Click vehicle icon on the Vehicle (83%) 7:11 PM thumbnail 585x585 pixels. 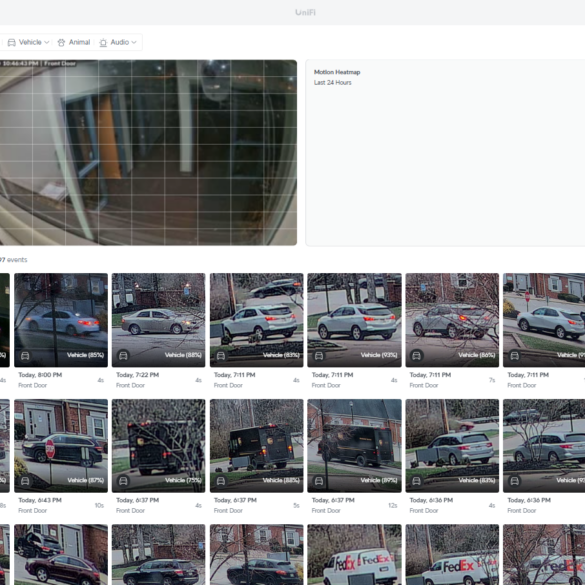click(x=221, y=356)
